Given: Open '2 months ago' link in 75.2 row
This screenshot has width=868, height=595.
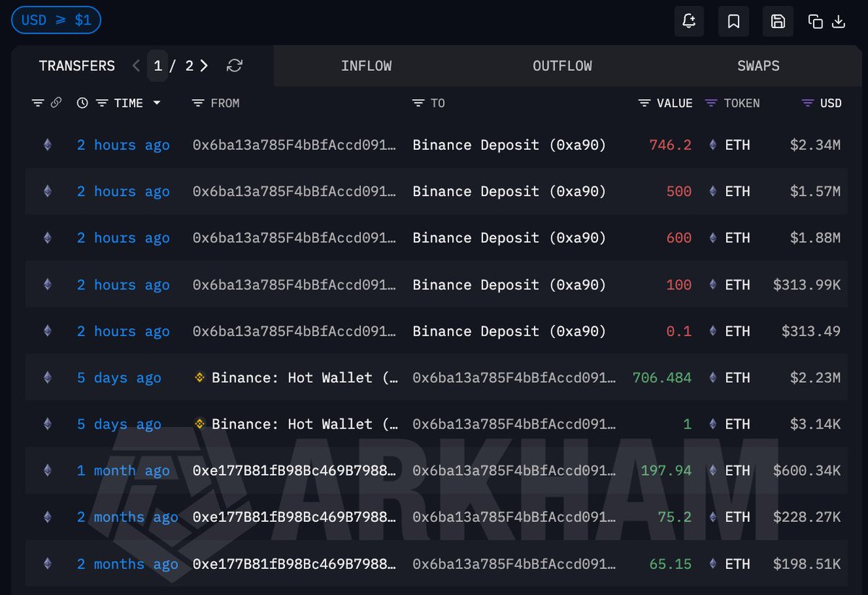Looking at the screenshot, I should point(128,517).
